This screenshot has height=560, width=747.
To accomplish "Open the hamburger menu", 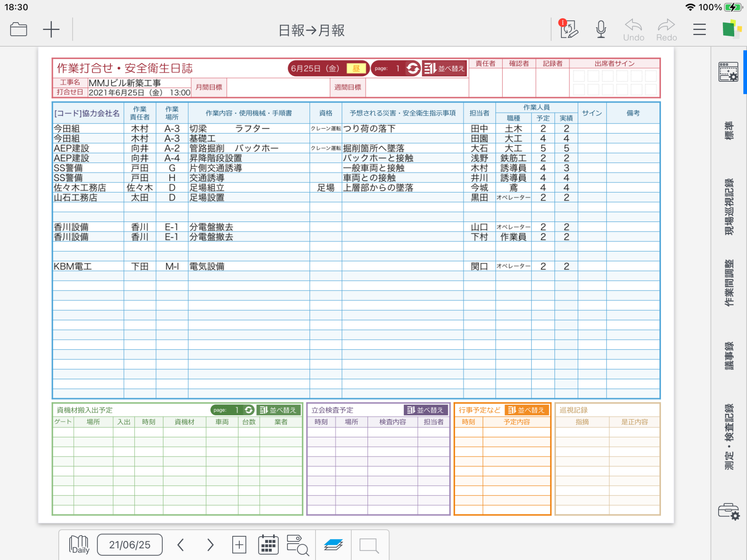I will click(699, 29).
